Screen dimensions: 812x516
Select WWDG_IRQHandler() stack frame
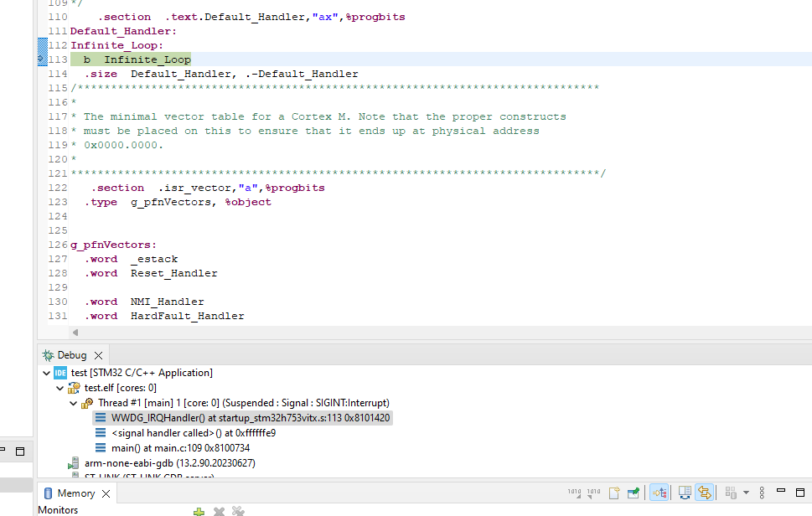click(251, 418)
